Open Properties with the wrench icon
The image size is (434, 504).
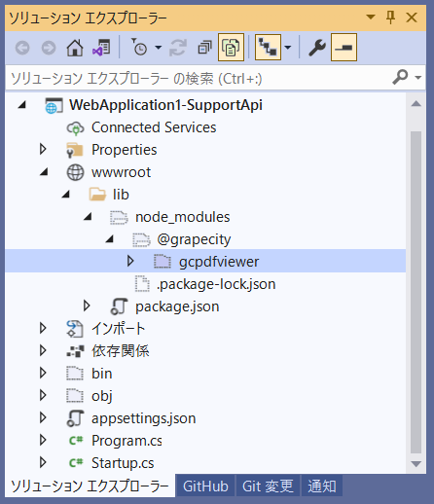point(316,48)
